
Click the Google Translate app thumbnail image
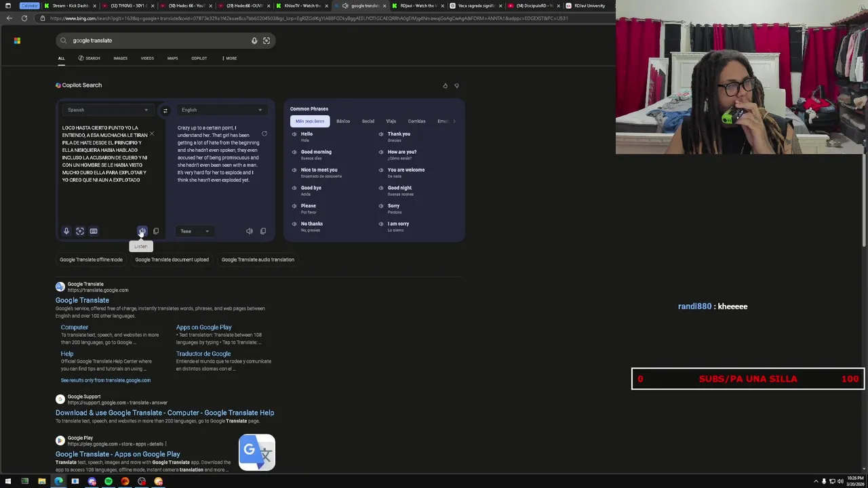(x=257, y=452)
